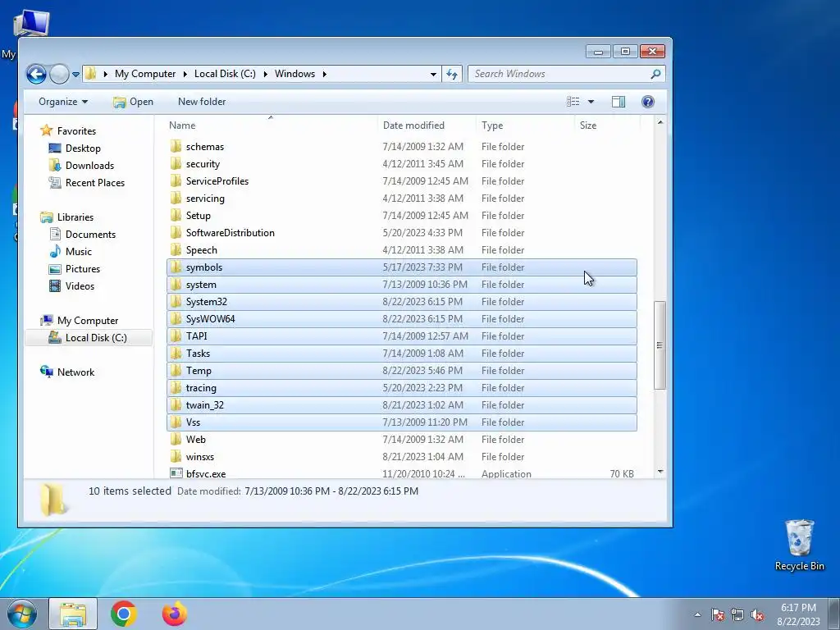The image size is (840, 630).
Task: Select the ServiceProfiles folder icon
Action: (176, 181)
